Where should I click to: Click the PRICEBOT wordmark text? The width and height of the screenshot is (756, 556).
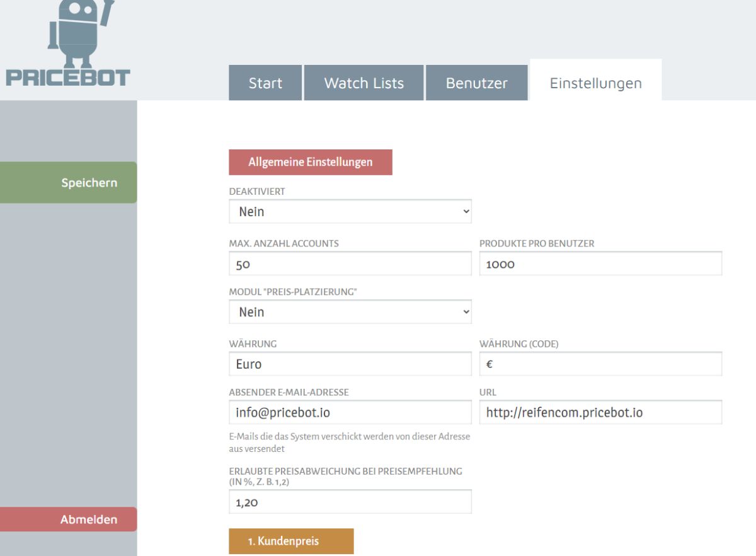[68, 78]
